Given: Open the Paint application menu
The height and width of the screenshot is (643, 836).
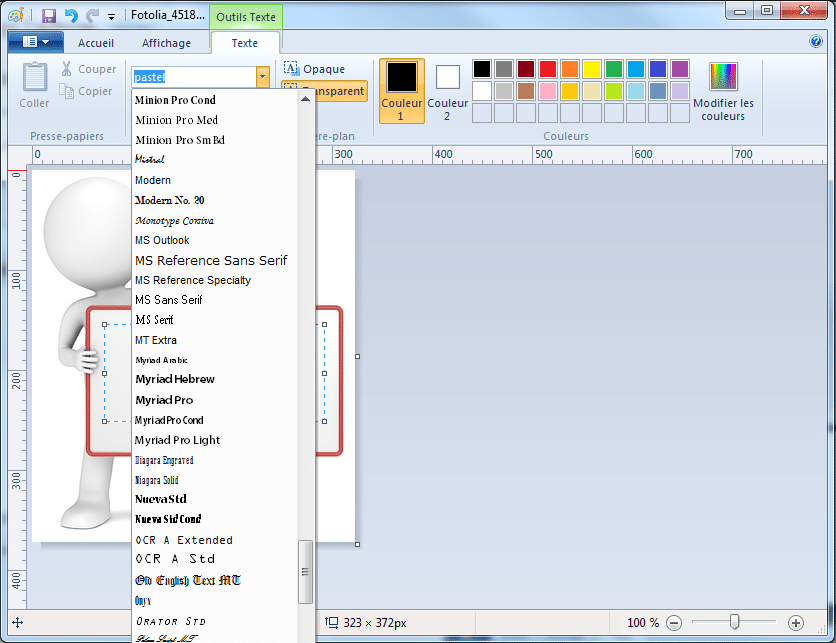Looking at the screenshot, I should click(36, 42).
